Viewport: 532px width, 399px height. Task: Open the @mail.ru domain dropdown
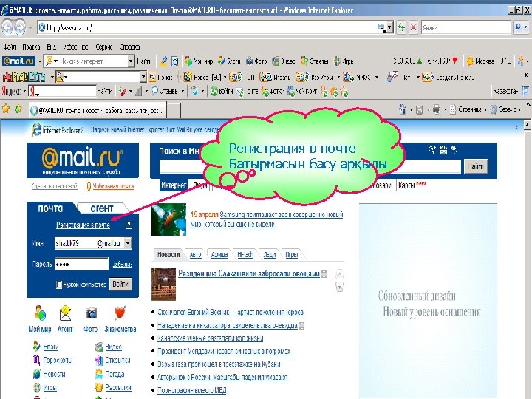point(128,243)
